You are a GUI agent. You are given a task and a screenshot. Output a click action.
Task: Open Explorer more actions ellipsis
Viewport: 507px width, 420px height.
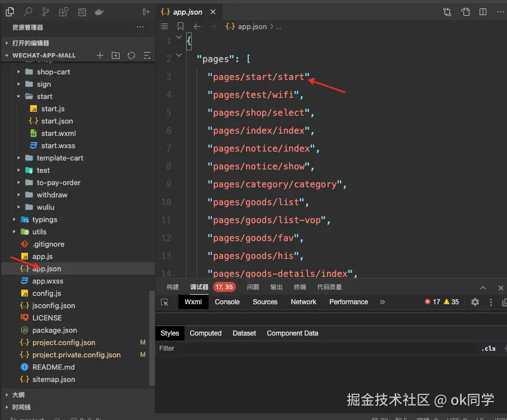pyautogui.click(x=140, y=27)
